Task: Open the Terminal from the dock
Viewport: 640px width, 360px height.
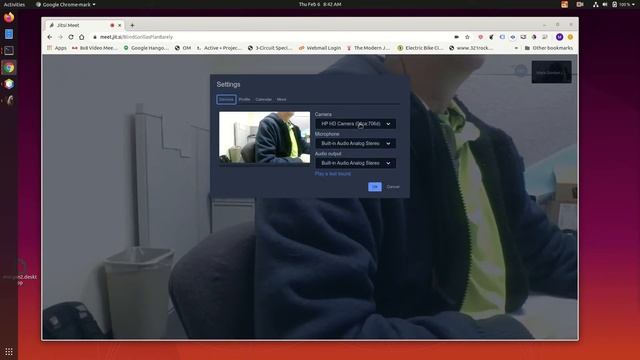Action: [9, 51]
